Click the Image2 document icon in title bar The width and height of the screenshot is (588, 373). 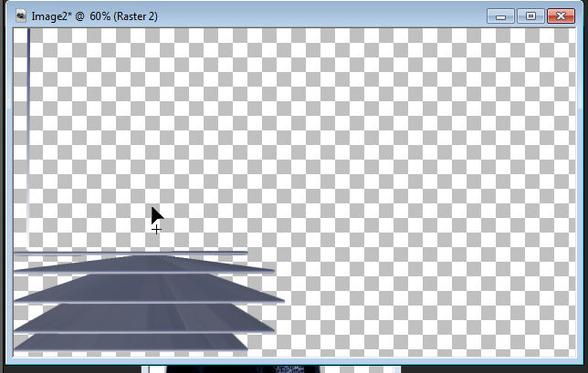point(21,16)
